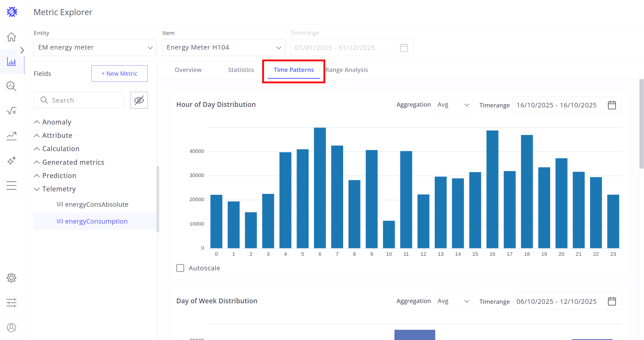The image size is (644, 340).
Task: Open Hour of Day Aggregation dropdown
Action: (453, 105)
